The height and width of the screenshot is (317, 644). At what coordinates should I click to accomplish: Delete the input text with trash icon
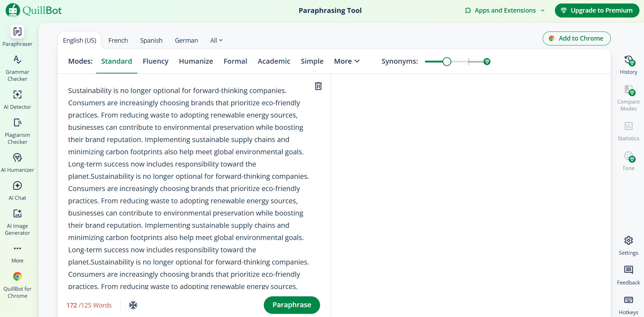click(318, 86)
